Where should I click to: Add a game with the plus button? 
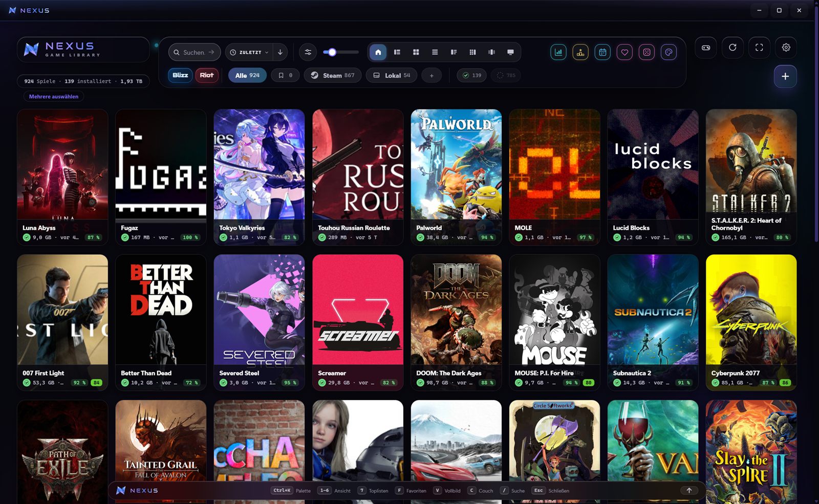[x=785, y=77]
